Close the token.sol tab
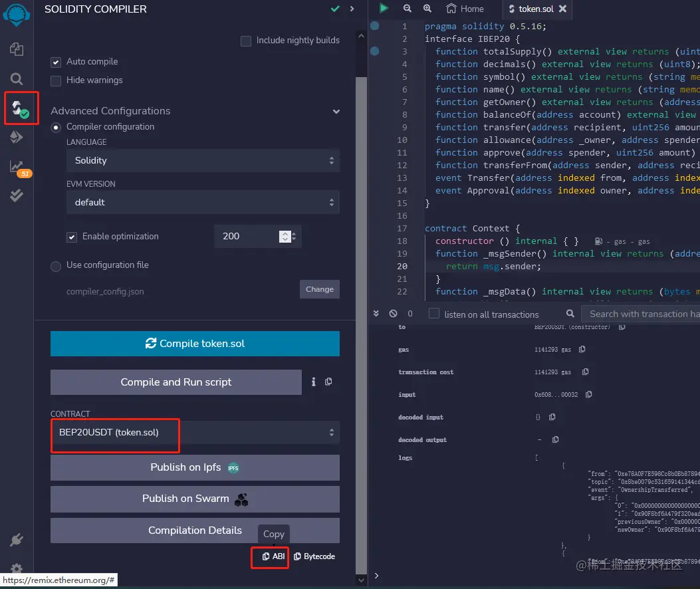Viewport: 700px width, 589px height. coord(563,9)
